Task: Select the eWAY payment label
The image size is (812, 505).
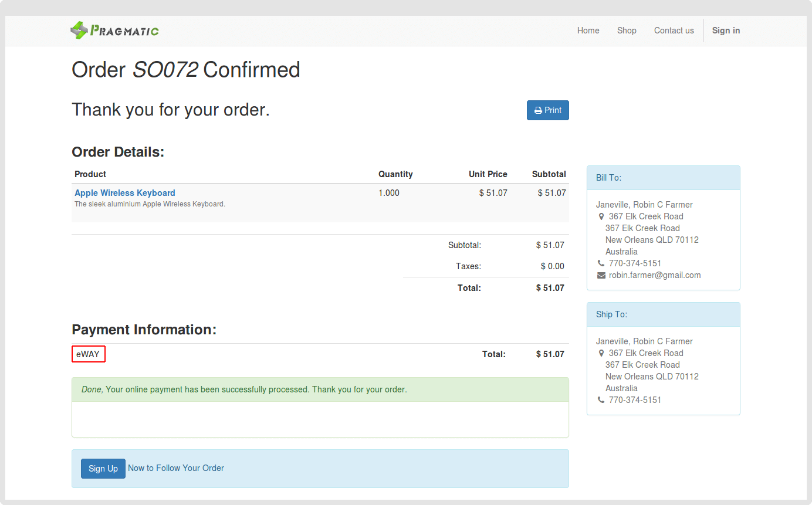Action: tap(88, 354)
